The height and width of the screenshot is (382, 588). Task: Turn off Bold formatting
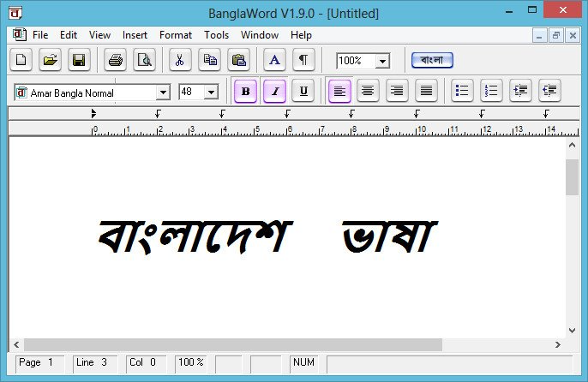(x=246, y=91)
